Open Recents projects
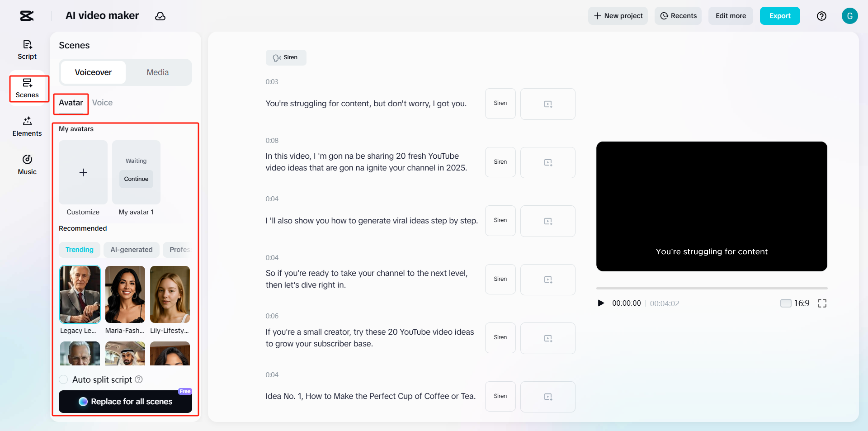The height and width of the screenshot is (431, 868). tap(678, 16)
